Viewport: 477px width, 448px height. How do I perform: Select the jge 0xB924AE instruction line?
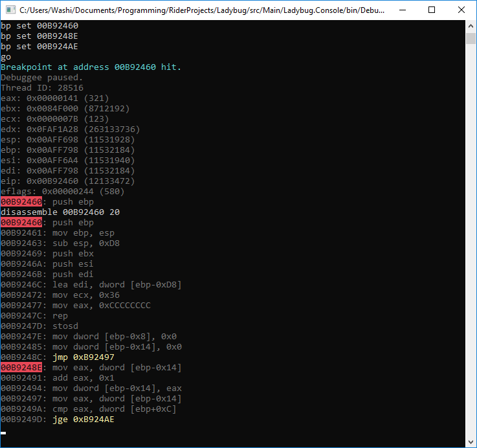pyautogui.click(x=83, y=420)
